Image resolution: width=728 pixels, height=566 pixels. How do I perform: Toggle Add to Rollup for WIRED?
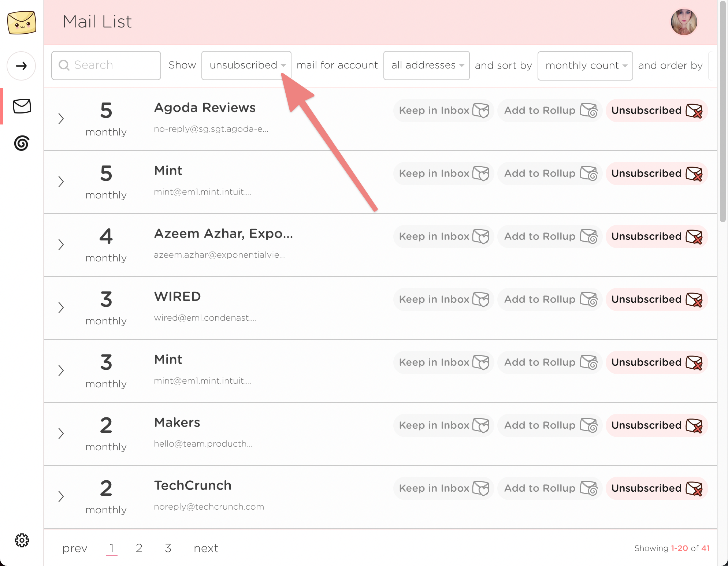click(x=550, y=299)
